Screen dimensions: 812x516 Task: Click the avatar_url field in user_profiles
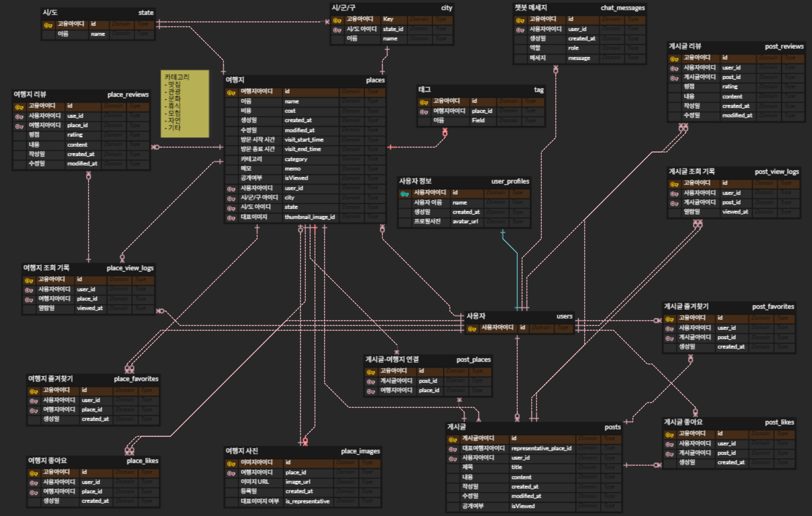[465, 222]
